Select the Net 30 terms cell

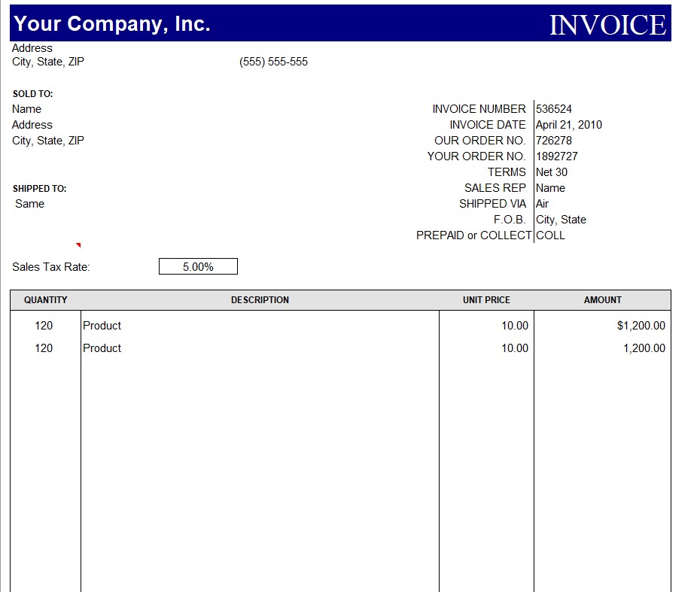click(551, 172)
